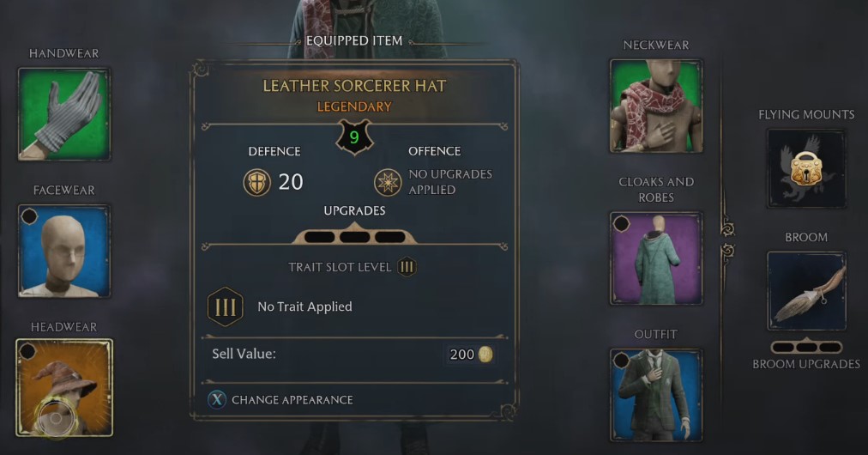This screenshot has height=455, width=868.
Task: Click the Facewear corner trait marker
Action: [29, 216]
